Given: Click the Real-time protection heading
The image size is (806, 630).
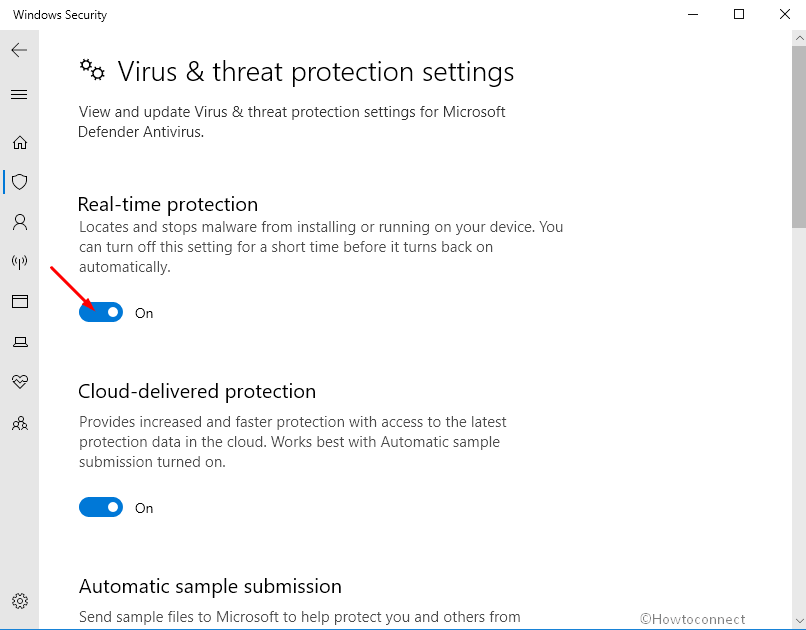Looking at the screenshot, I should coord(168,205).
